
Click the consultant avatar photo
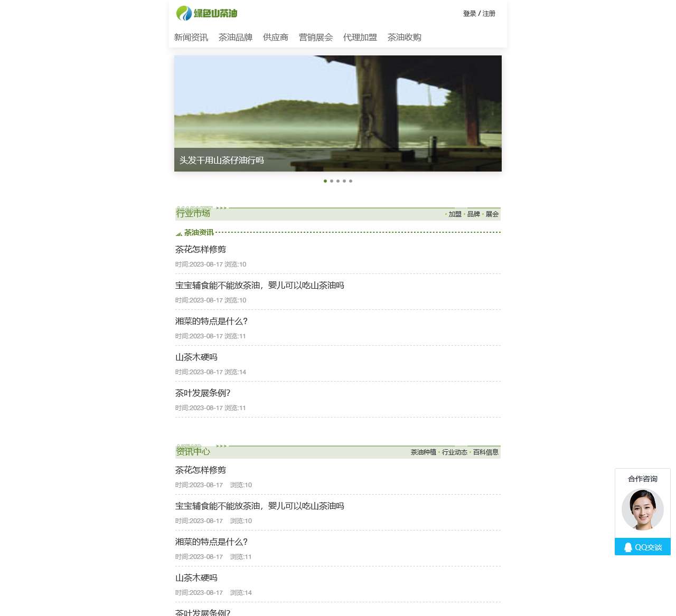(x=643, y=509)
